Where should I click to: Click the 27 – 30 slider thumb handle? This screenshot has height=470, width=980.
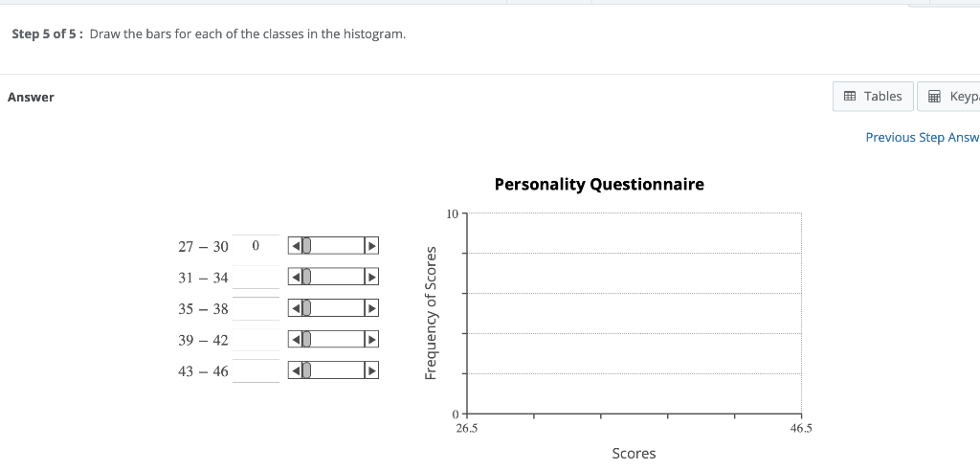[306, 246]
